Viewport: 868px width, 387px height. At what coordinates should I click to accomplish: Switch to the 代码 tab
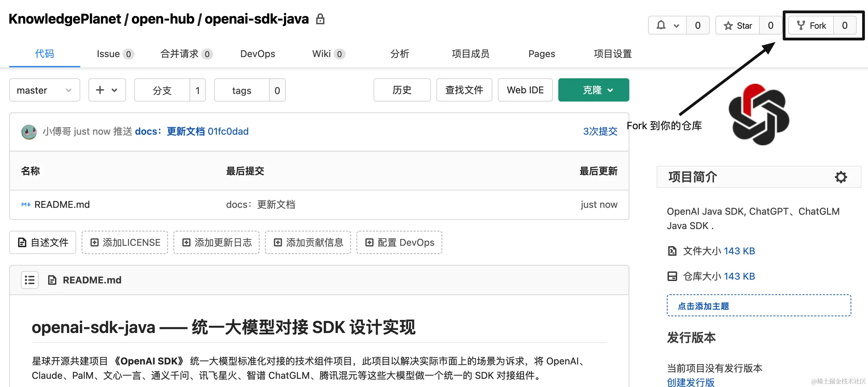44,54
